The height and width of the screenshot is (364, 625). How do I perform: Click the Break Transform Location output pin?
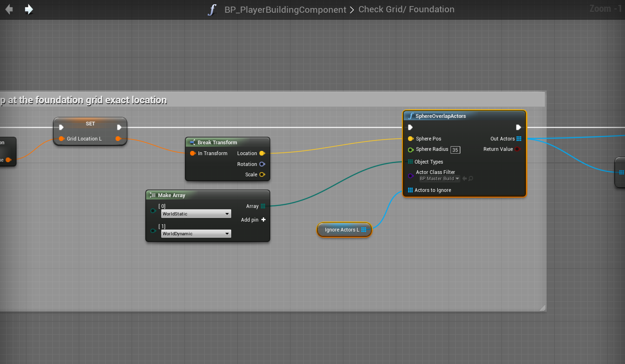[x=262, y=153]
